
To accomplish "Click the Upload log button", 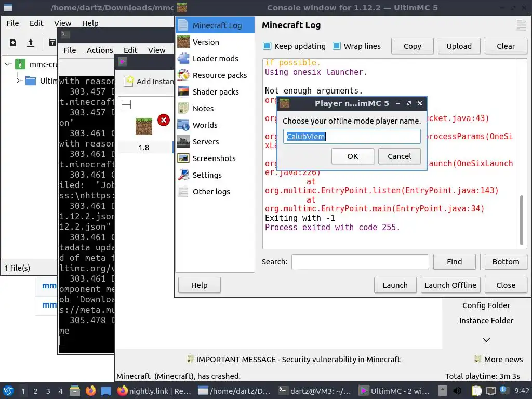I will [x=459, y=46].
